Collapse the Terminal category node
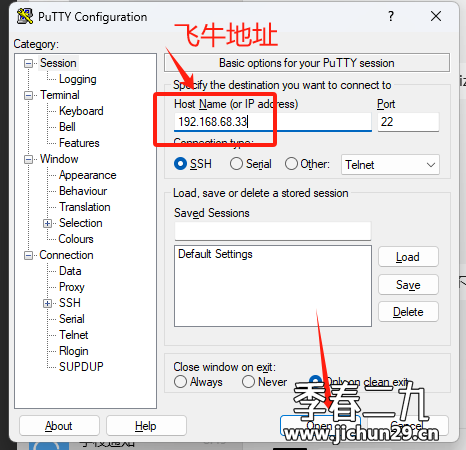Screen dimensions: 466x450 [29, 95]
